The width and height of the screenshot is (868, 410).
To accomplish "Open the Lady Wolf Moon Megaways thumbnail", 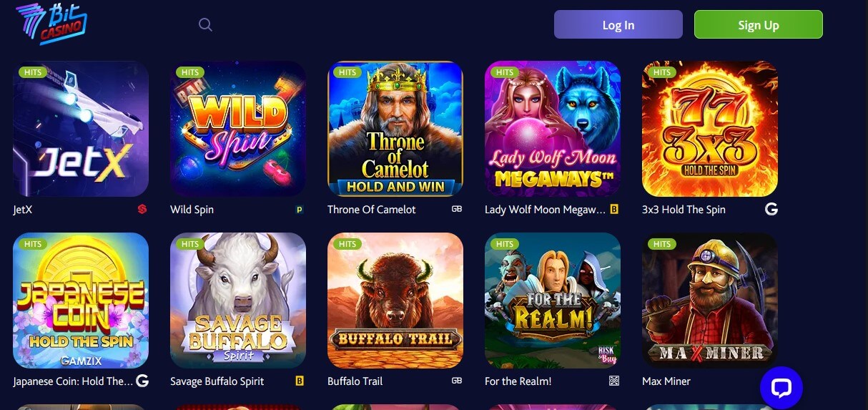I will tap(553, 129).
